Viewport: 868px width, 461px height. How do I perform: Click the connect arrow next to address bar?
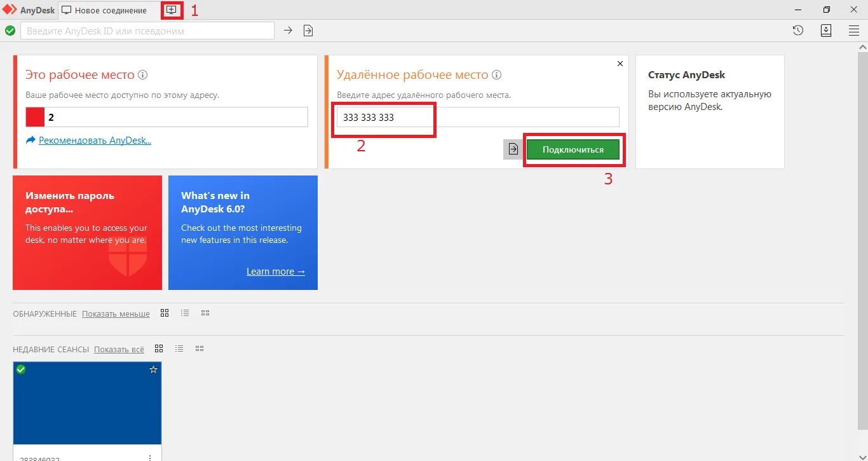pyautogui.click(x=288, y=31)
